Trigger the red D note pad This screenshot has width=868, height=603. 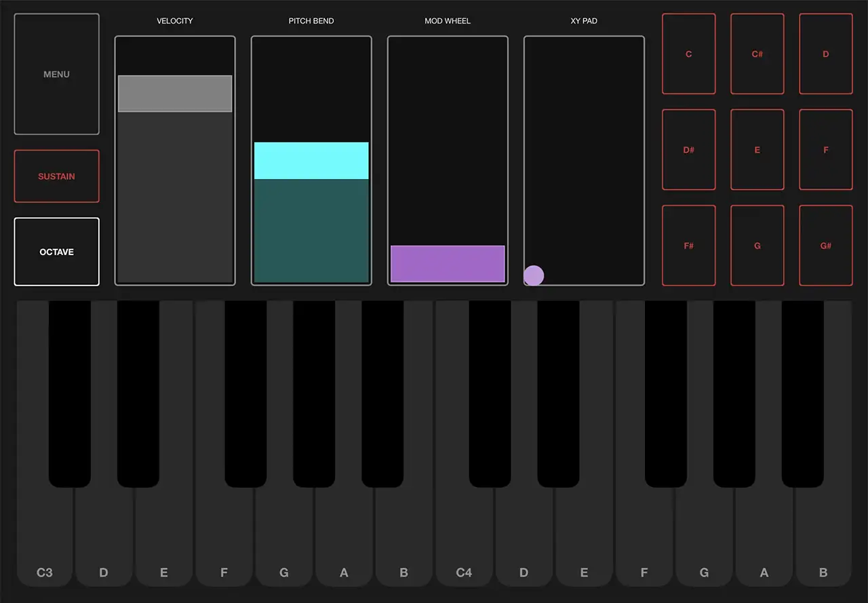click(826, 54)
